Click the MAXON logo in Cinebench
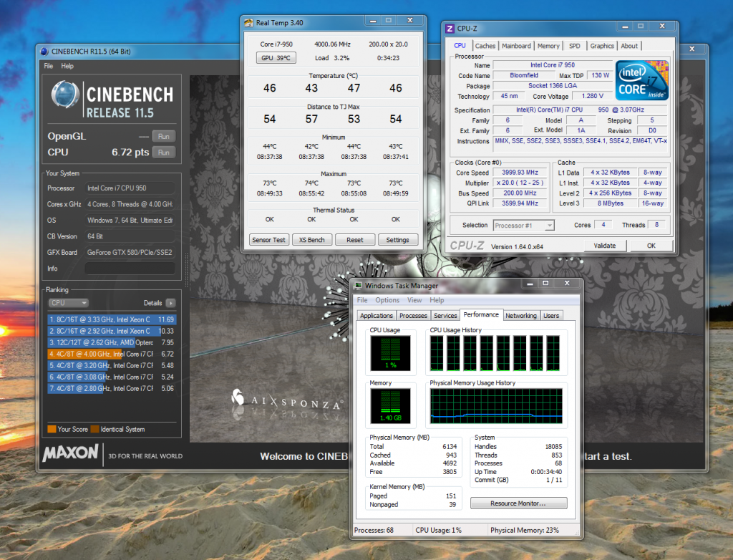The height and width of the screenshot is (560, 733). point(71,453)
